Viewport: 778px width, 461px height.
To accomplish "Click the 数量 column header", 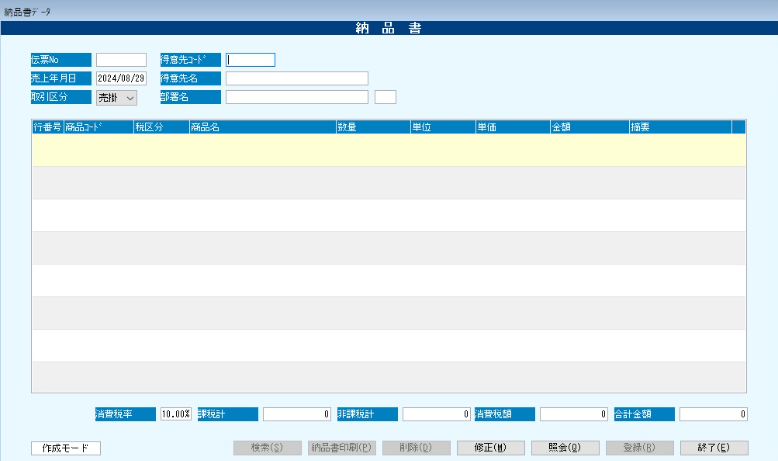I will (372, 127).
